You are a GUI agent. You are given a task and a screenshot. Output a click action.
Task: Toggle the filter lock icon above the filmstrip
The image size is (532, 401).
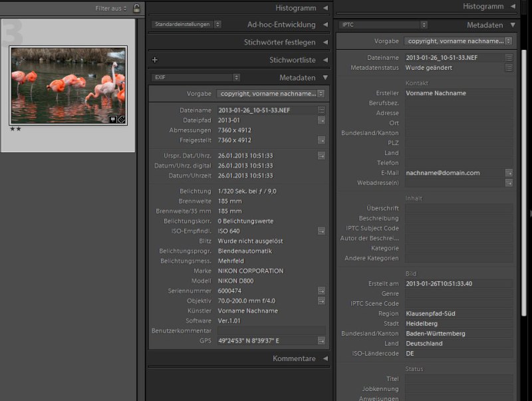coord(135,7)
